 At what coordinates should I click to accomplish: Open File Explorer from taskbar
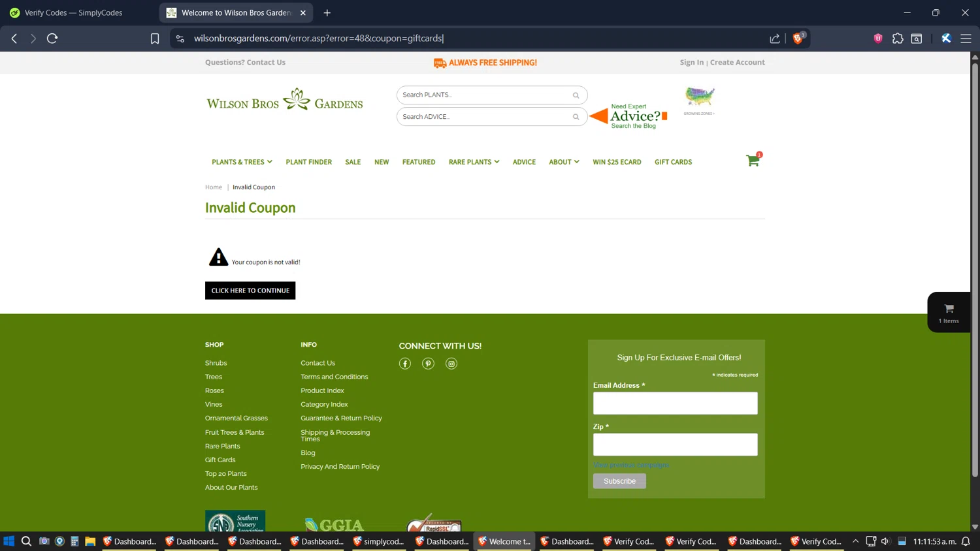pyautogui.click(x=90, y=541)
